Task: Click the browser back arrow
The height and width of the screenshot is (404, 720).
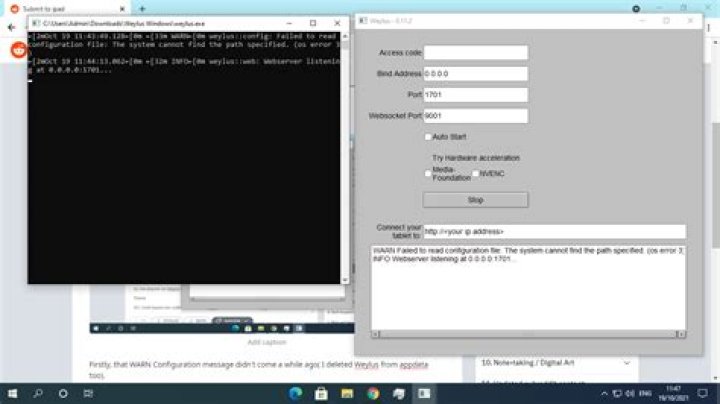Action: coord(12,28)
